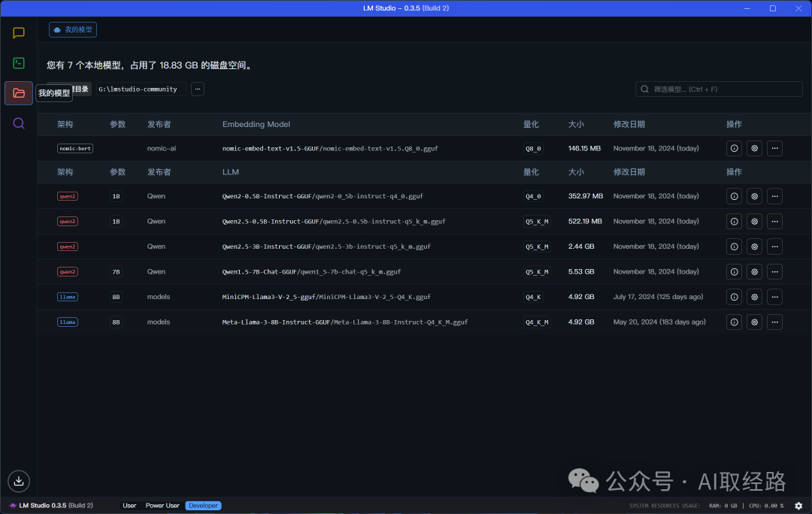Screen dimensions: 812x514
Task: Show info for qwen1_5-7b-chat-q5_k_m model
Action: (x=735, y=272)
